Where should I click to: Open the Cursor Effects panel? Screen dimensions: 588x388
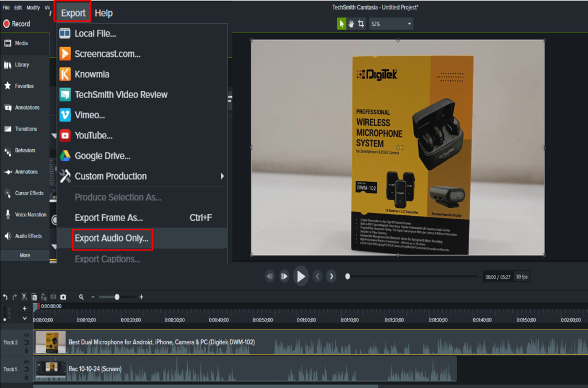pyautogui.click(x=24, y=193)
